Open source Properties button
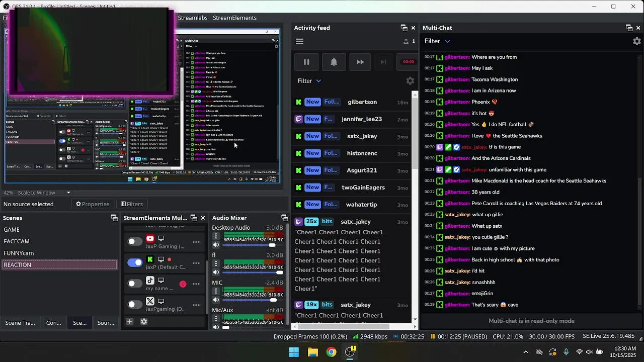 [93, 204]
